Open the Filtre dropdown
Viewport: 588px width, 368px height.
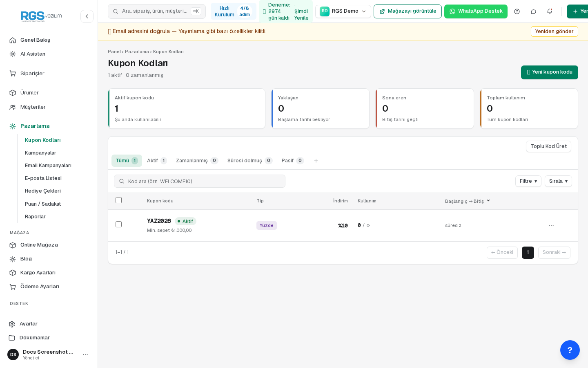[x=528, y=181]
